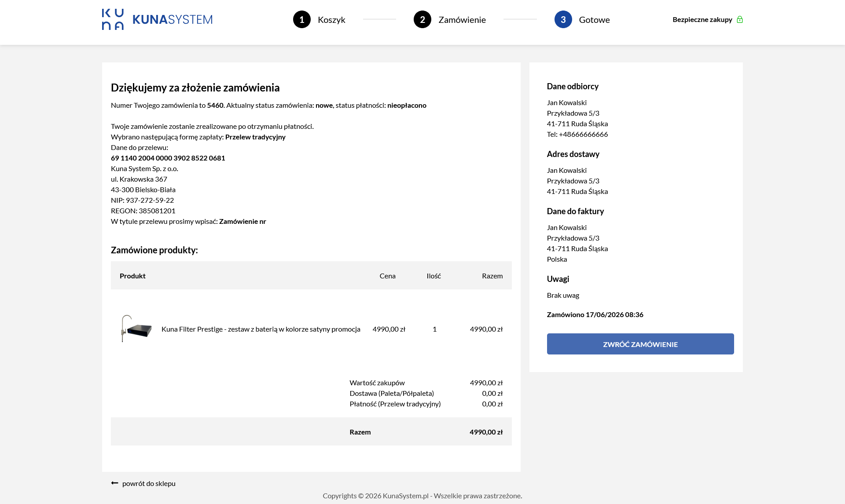Viewport: 845px width, 504px height.
Task: Click the ul. Krakowska 367 address line
Action: (x=139, y=179)
